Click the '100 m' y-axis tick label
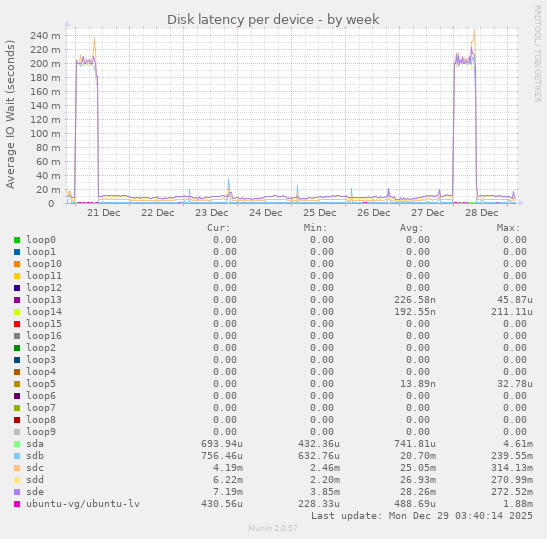Screen dimensions: 547x539 (x=45, y=134)
